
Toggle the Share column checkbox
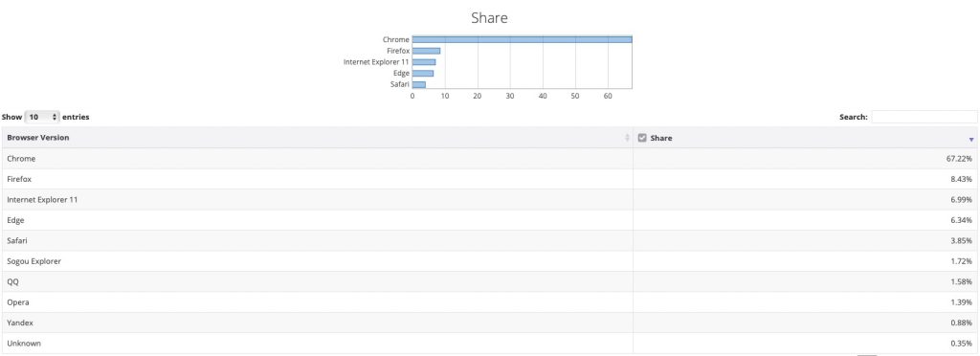pos(642,138)
